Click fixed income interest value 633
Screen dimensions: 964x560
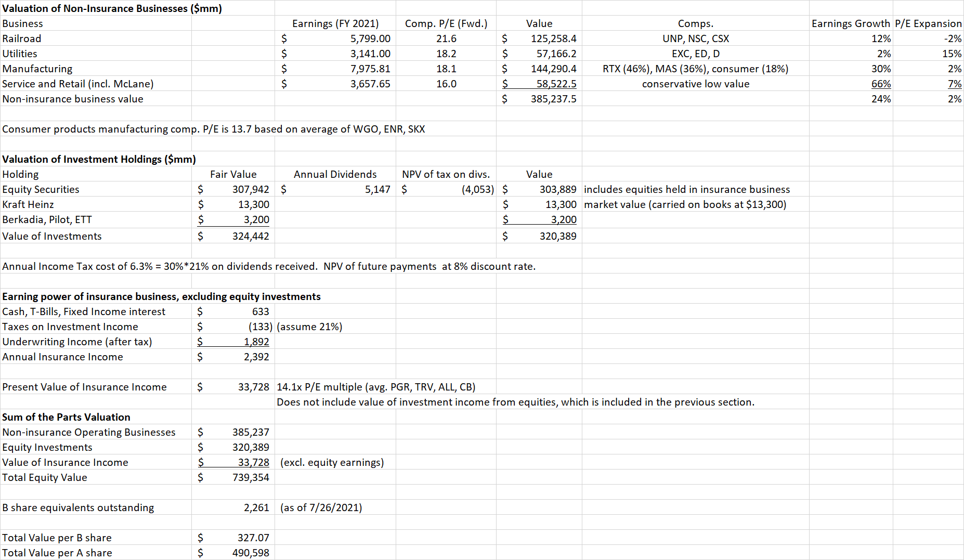point(260,311)
